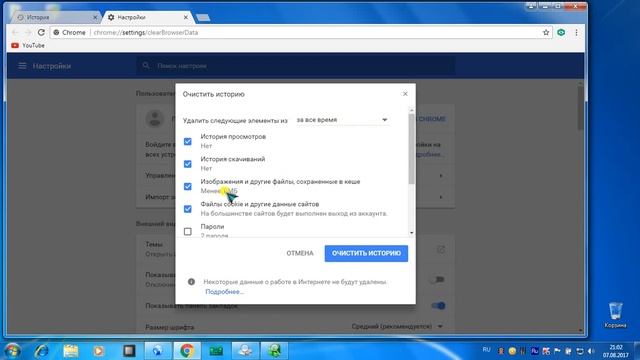Click the dialog scrollbar thumb
Screen dimensions: 640x360
(411, 149)
